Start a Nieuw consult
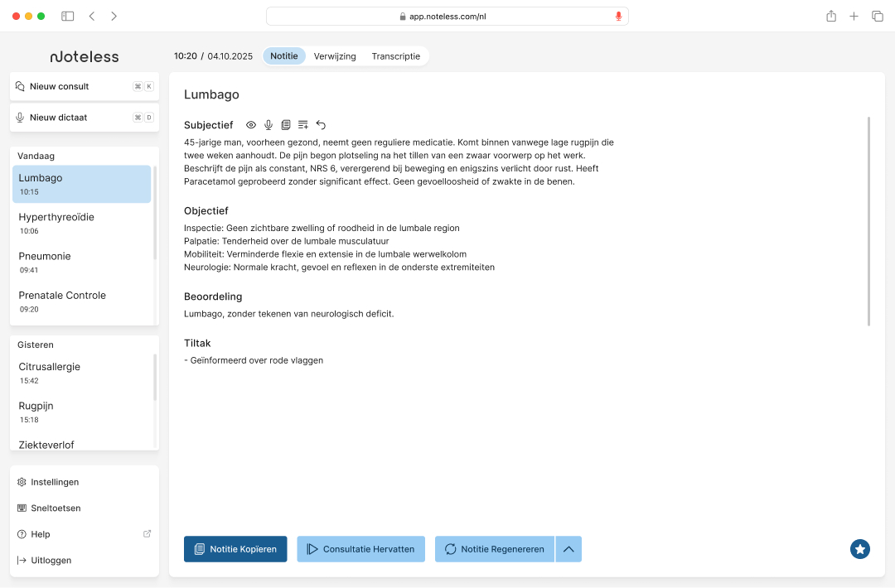The height and width of the screenshot is (588, 895). click(85, 87)
